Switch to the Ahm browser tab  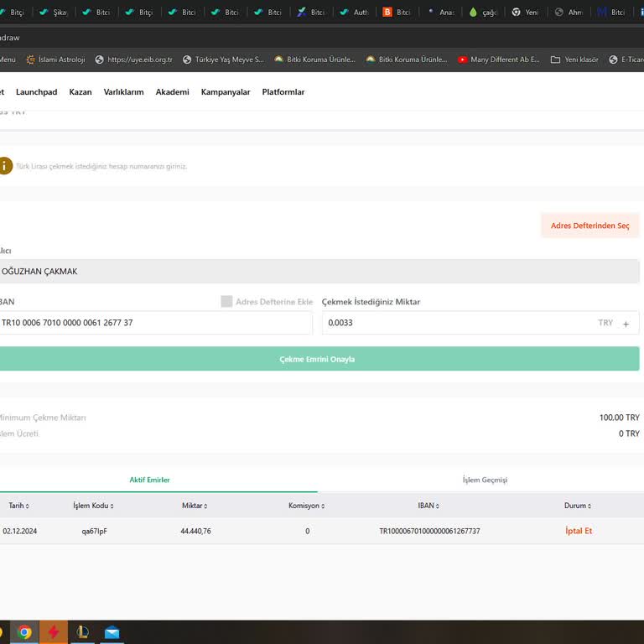(569, 13)
